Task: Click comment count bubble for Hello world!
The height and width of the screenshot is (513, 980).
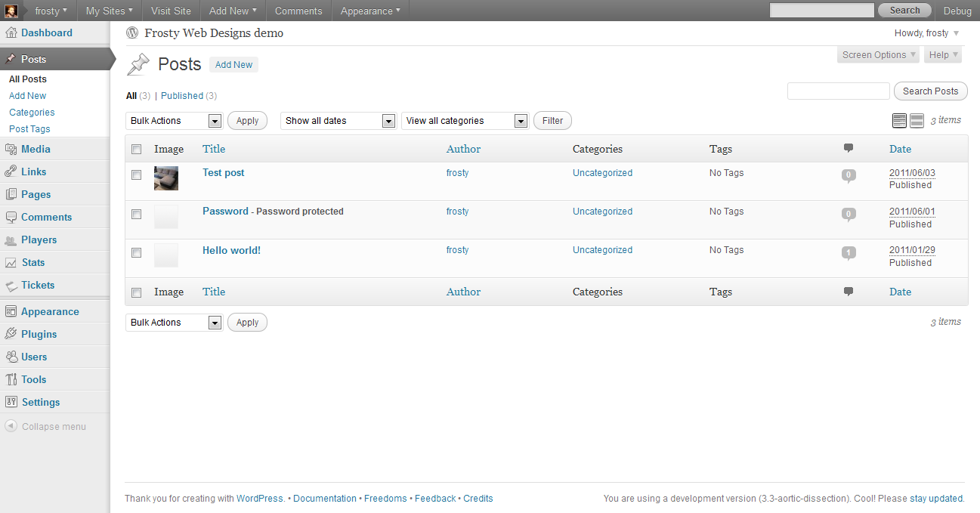Action: coord(849,252)
